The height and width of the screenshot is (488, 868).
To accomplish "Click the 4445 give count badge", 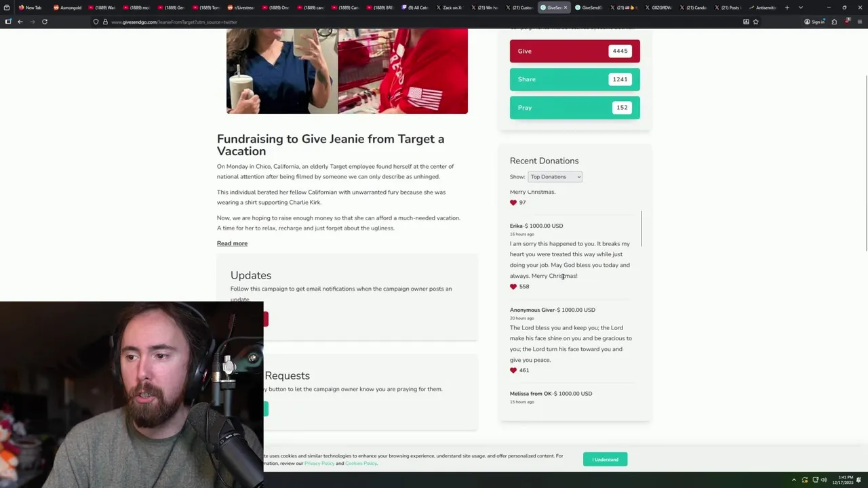I will pos(620,51).
